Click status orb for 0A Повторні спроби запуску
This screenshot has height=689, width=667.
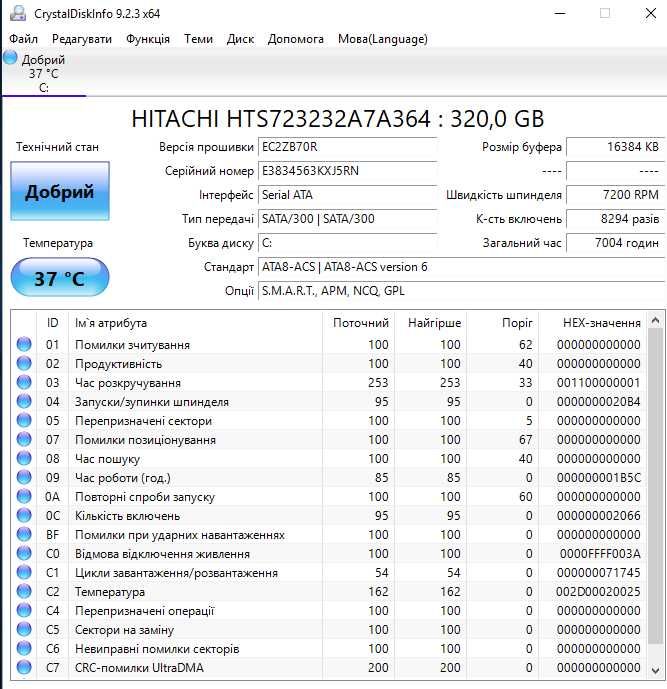24,496
